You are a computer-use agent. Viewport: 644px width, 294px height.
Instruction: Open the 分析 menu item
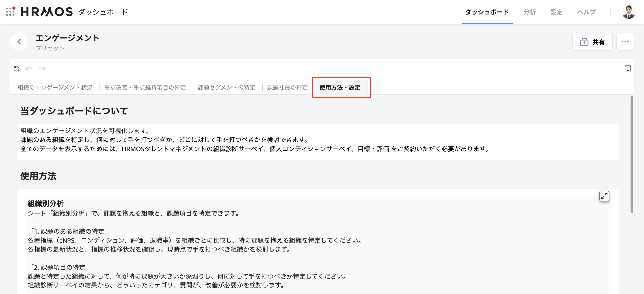529,12
